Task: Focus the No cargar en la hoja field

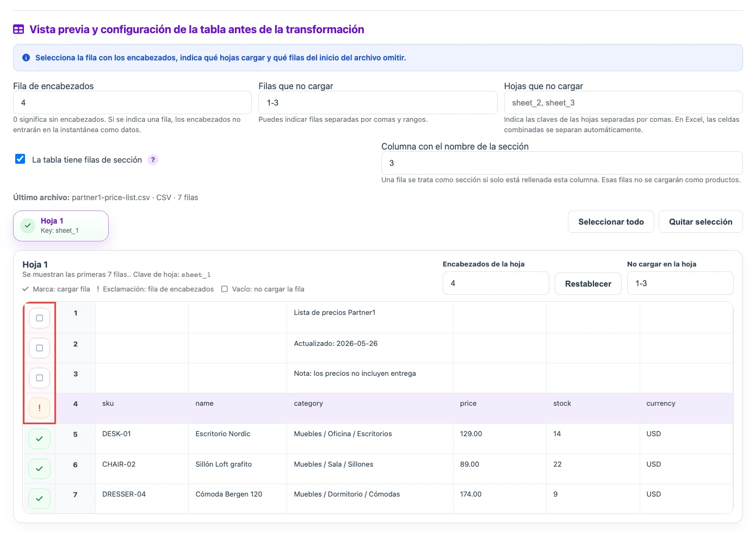Action: [x=680, y=283]
